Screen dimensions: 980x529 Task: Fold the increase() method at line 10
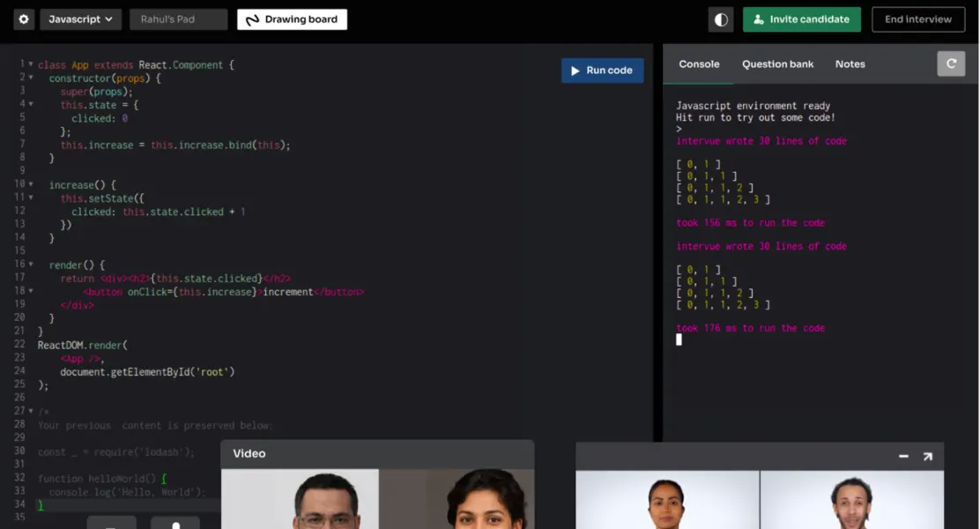(31, 184)
